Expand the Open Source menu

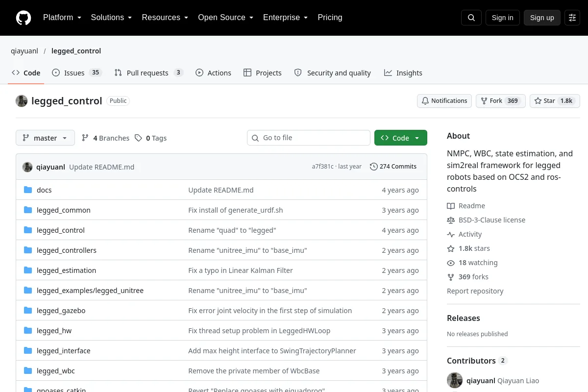tap(225, 18)
